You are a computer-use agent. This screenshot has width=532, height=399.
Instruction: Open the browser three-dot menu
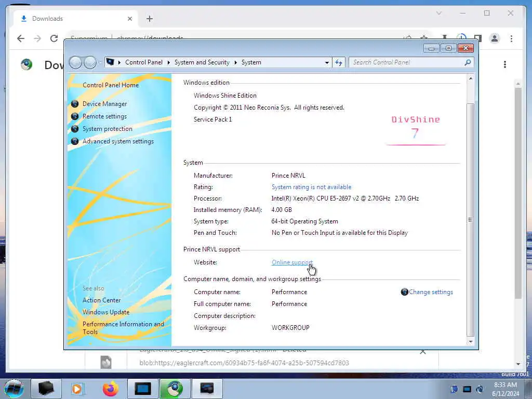511,38
